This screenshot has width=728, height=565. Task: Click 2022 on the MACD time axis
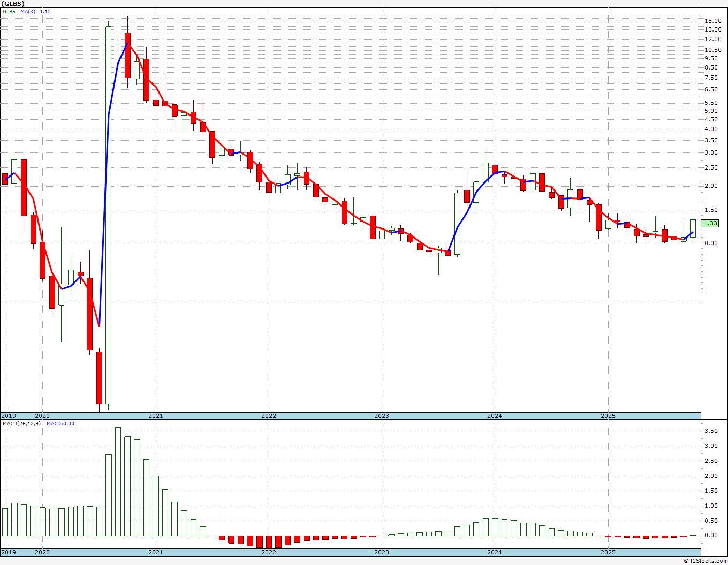click(268, 552)
